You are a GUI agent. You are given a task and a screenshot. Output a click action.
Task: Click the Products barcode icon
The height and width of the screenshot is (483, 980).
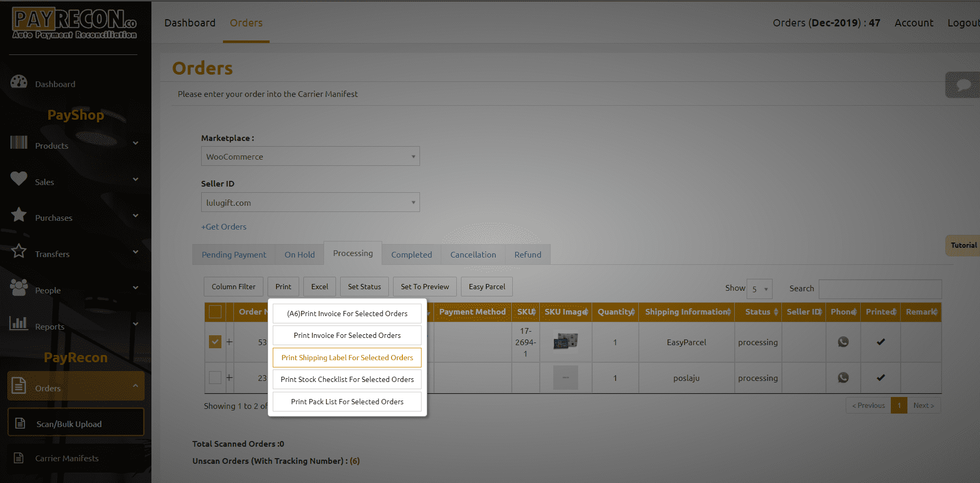click(19, 143)
